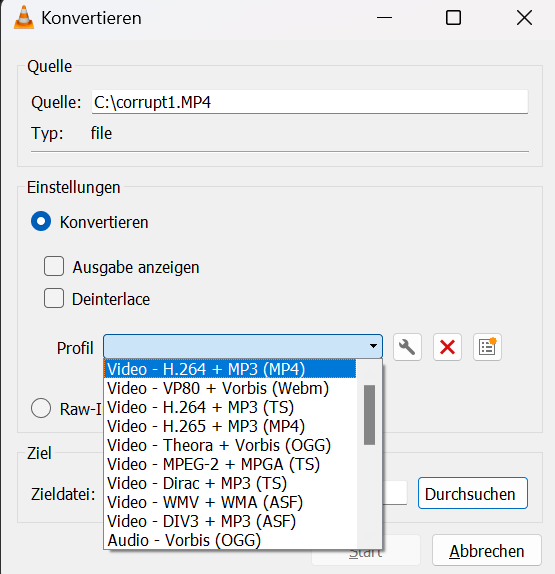Click the VLC cone icon in title bar

click(x=24, y=18)
